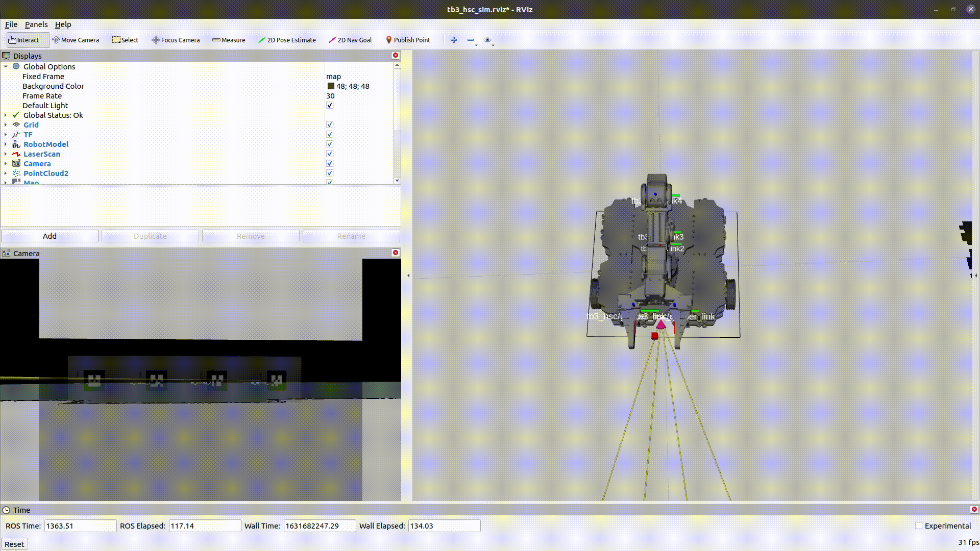This screenshot has height=551, width=980.
Task: Enable the Experimental checkbox
Action: 919,525
